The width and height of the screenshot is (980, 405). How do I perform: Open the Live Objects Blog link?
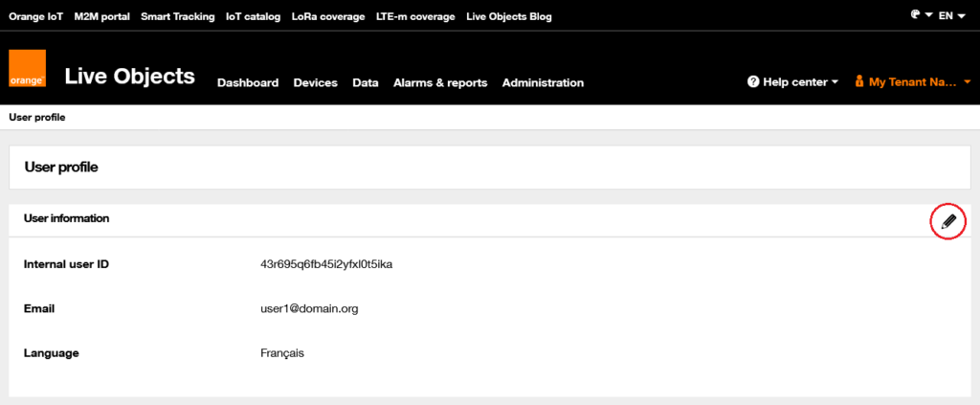coord(509,17)
